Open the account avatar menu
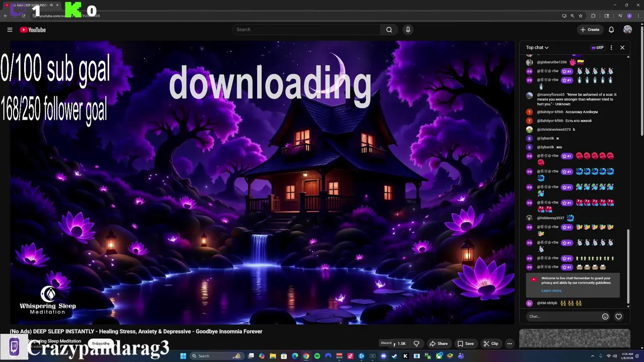644x362 pixels. coord(627,30)
